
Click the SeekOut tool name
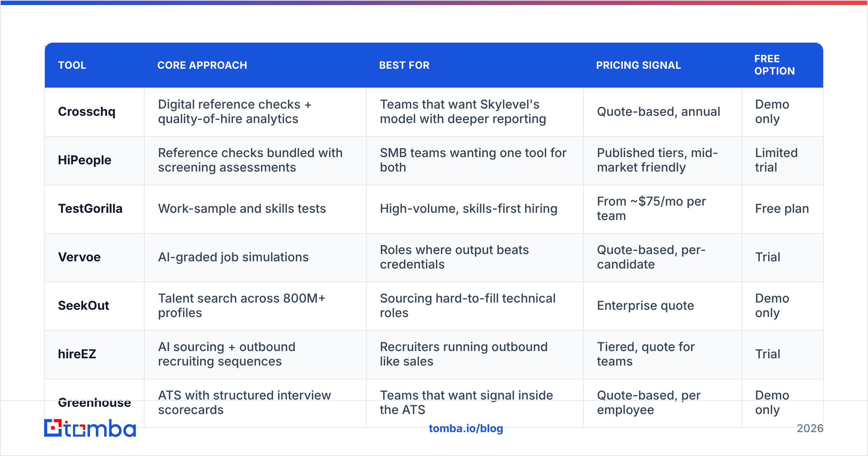click(x=84, y=306)
